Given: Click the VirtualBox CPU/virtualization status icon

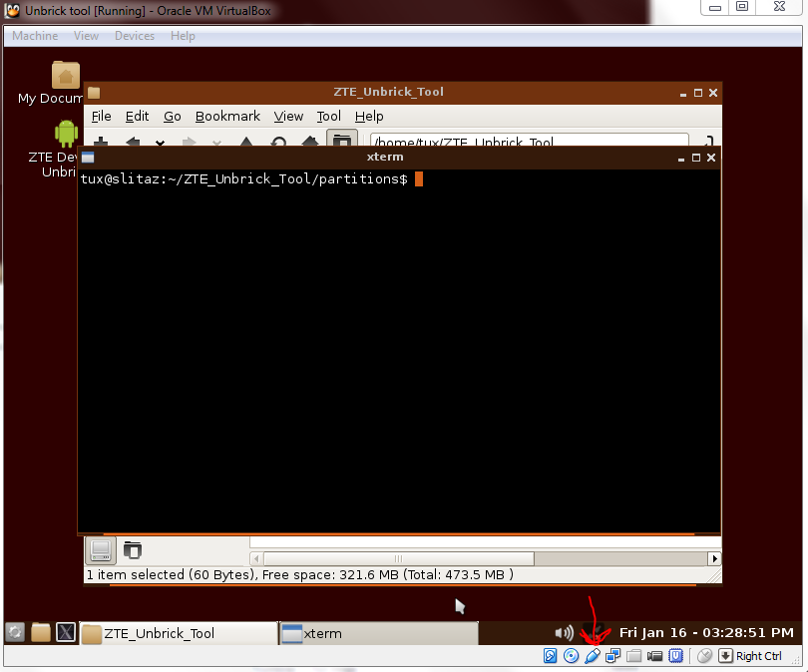Looking at the screenshot, I should coord(675,656).
